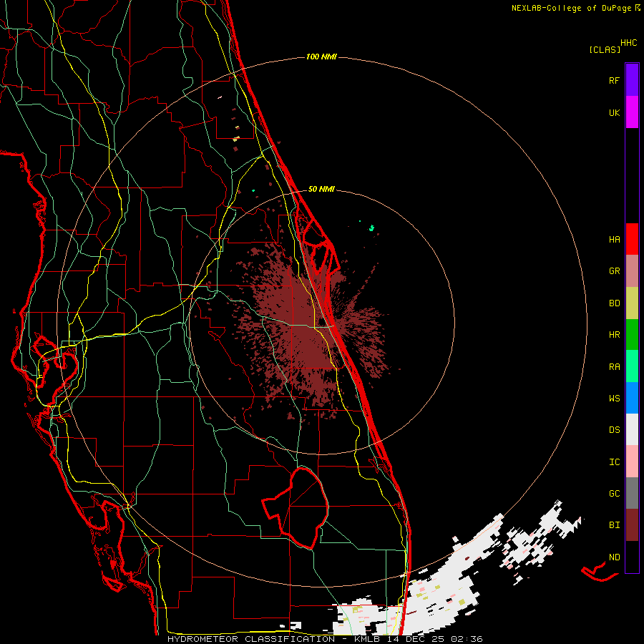Click the GC gray legend swatch
Viewport: 644px width, 644px height.
pos(632,493)
